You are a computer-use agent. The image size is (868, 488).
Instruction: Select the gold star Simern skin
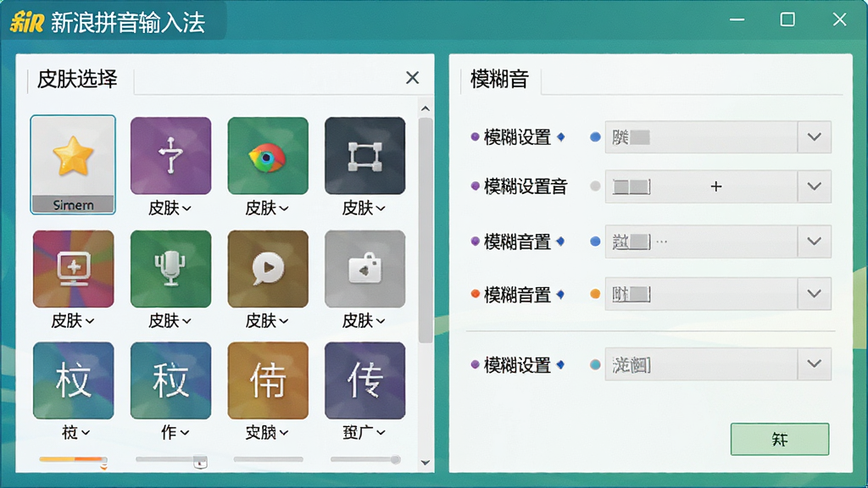tap(73, 164)
